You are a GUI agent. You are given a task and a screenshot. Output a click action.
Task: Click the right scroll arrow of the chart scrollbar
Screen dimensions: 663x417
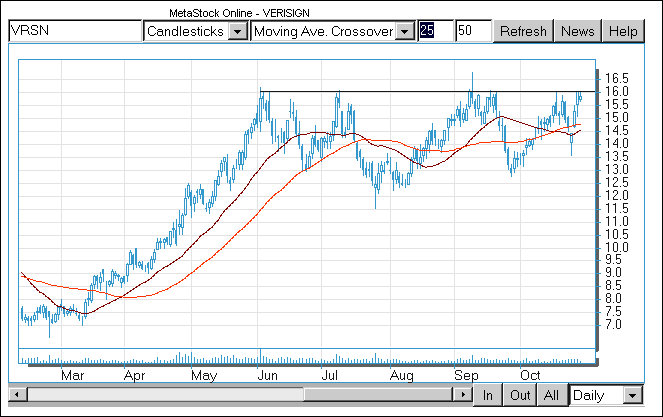[463, 395]
